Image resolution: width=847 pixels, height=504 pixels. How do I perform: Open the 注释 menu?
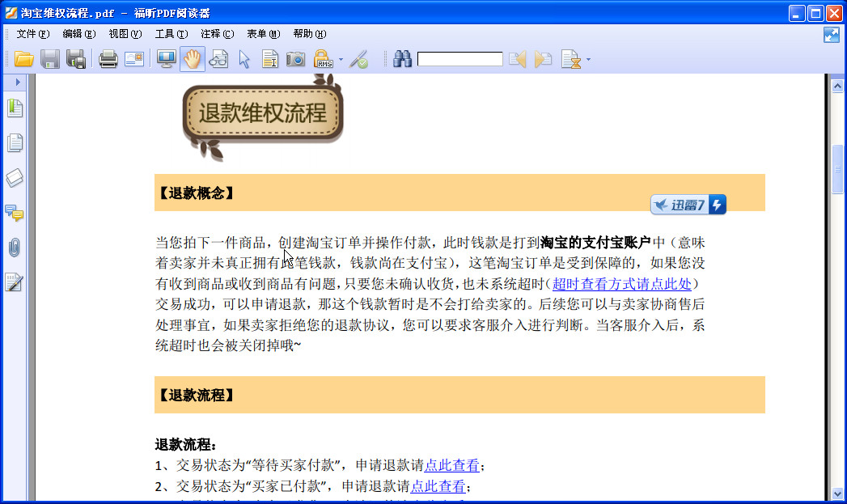coord(217,34)
